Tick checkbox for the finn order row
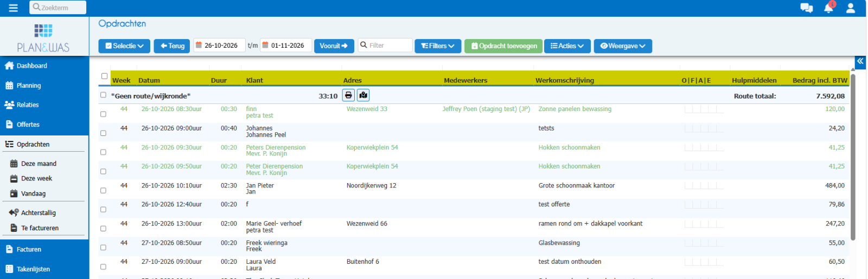868x279 pixels. (x=103, y=114)
